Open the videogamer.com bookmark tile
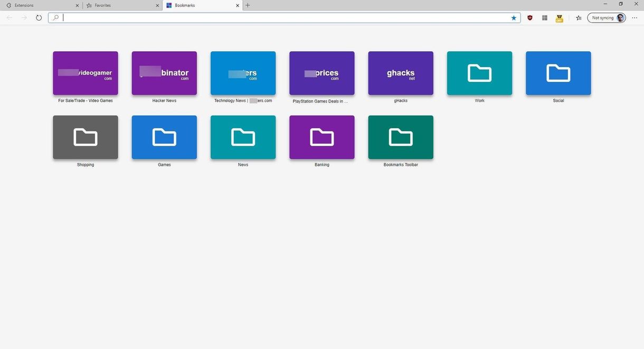Viewport: 644px width, 349px height. coord(86,73)
